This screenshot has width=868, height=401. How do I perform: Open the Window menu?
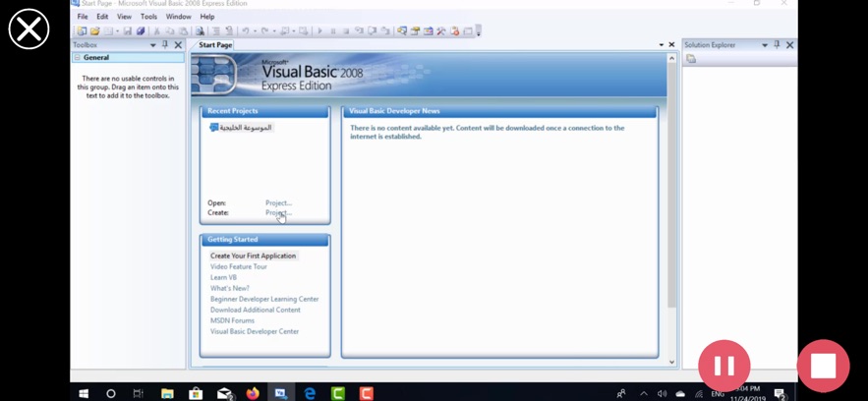(178, 17)
